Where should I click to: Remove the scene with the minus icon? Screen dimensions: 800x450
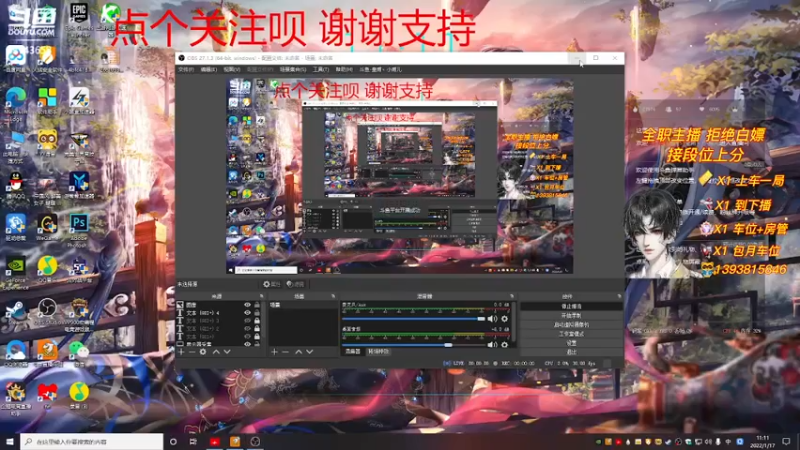(x=285, y=352)
